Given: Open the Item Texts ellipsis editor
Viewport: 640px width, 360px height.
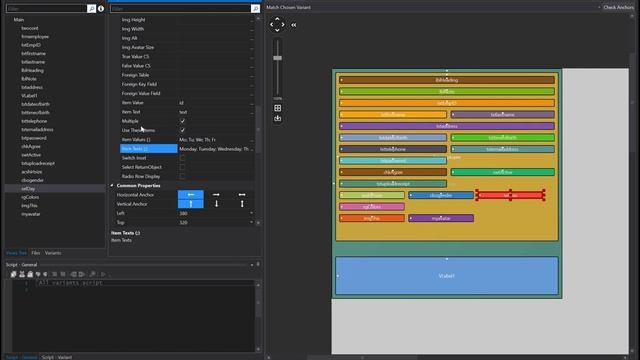Looking at the screenshot, I should (252, 149).
